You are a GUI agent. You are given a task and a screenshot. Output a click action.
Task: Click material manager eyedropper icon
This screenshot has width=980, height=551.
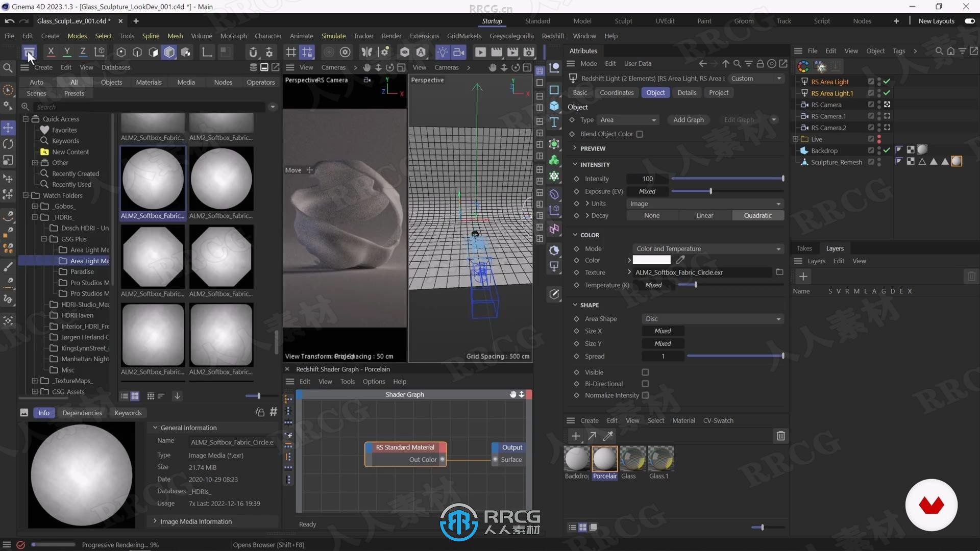(608, 436)
